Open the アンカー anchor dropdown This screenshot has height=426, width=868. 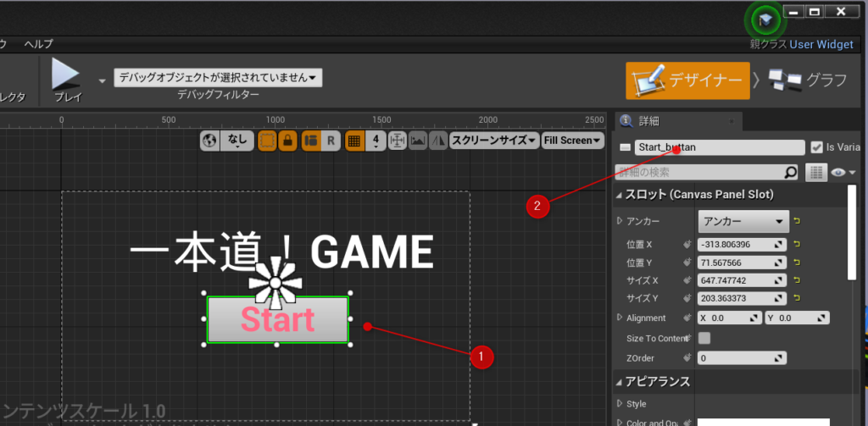[x=743, y=221]
